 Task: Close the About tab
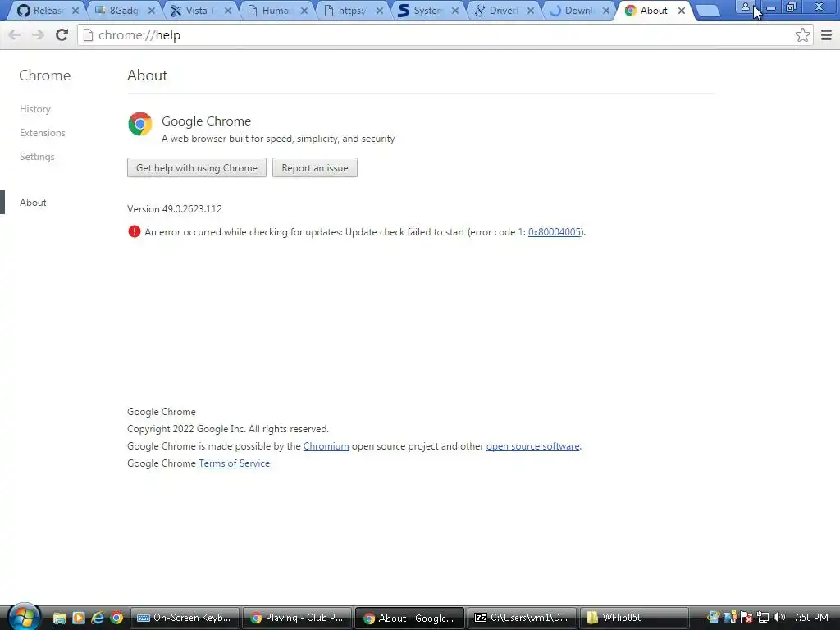(682, 11)
